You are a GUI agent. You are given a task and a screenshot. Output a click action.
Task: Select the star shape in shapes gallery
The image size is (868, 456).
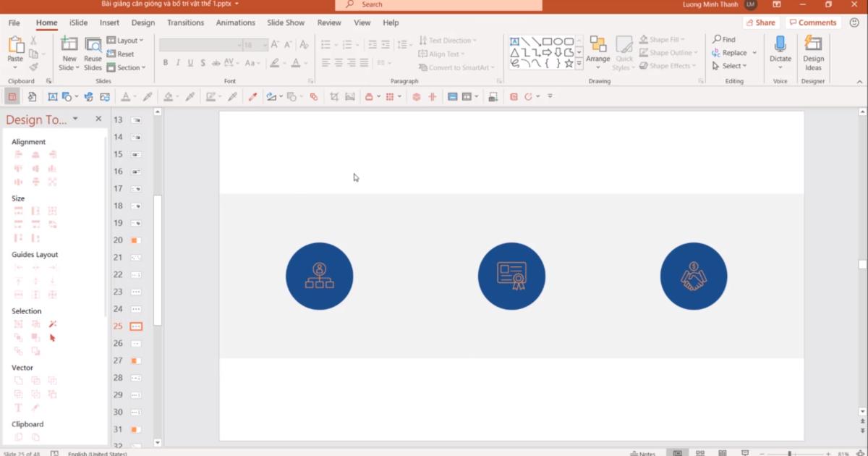pos(569,64)
